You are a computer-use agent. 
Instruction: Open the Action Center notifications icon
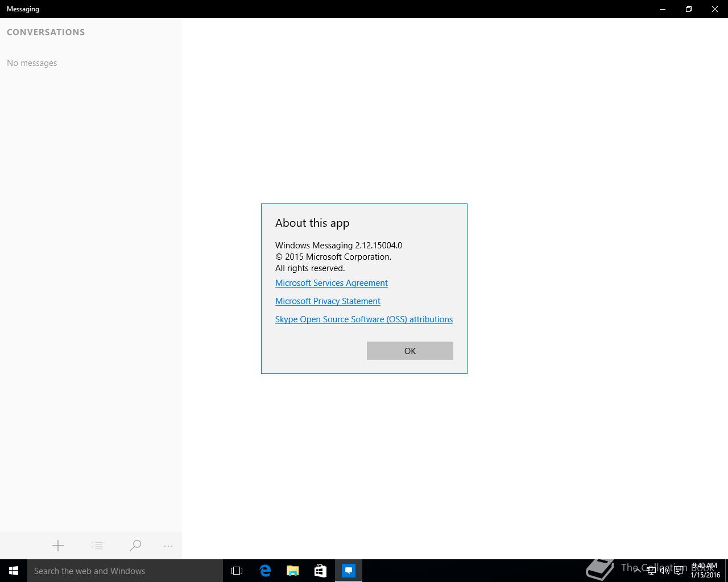point(679,571)
